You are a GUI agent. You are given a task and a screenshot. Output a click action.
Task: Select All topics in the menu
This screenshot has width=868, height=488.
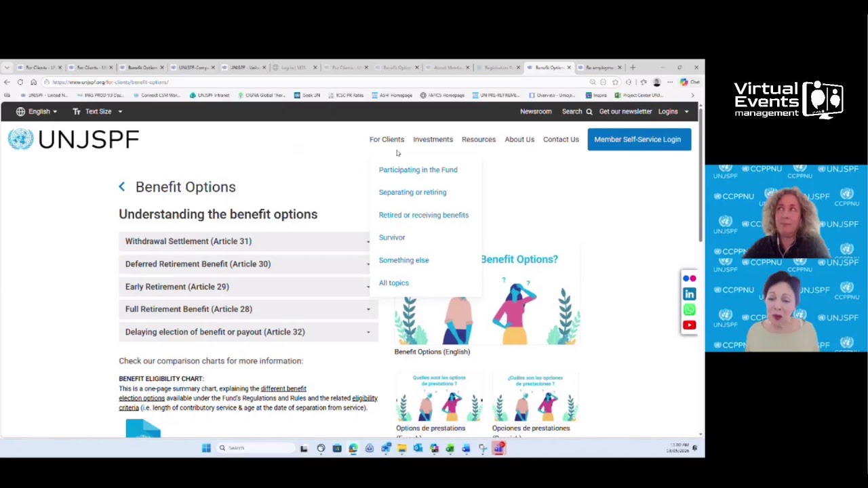click(393, 283)
